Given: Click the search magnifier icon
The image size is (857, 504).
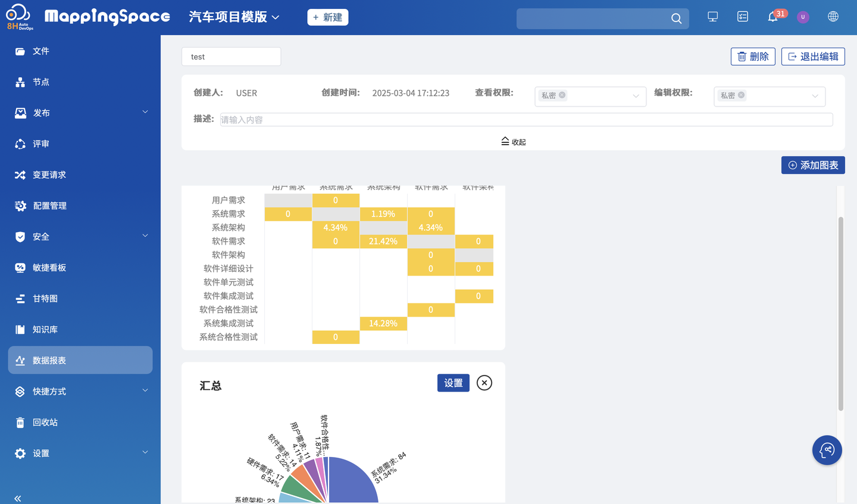Looking at the screenshot, I should (676, 18).
